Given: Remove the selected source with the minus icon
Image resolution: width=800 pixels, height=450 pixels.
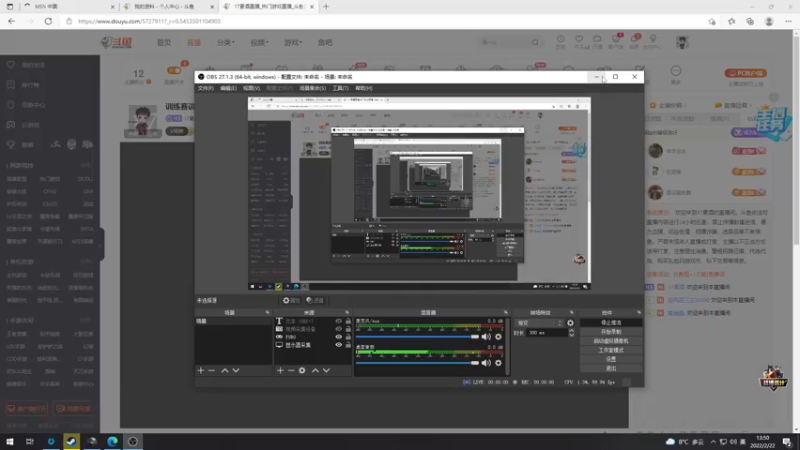Looking at the screenshot, I should pos(291,370).
